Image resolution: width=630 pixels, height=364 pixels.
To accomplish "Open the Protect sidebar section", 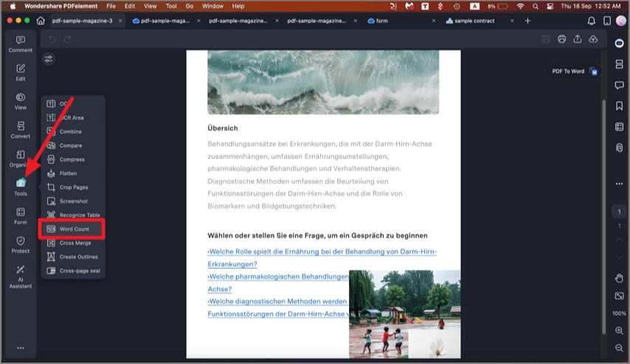I will [21, 245].
